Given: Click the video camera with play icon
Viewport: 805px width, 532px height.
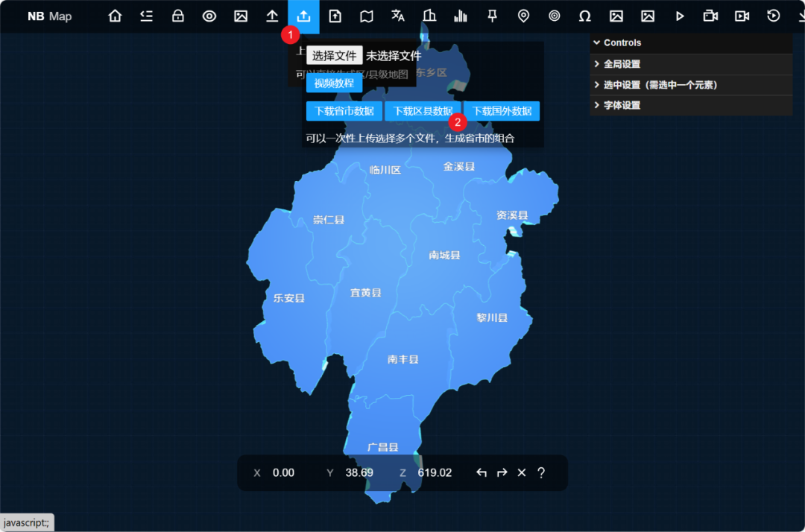Looking at the screenshot, I should click(742, 16).
